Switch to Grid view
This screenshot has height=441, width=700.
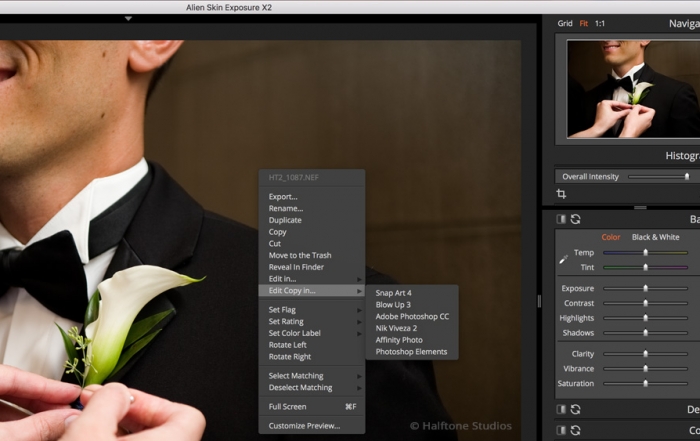[565, 23]
